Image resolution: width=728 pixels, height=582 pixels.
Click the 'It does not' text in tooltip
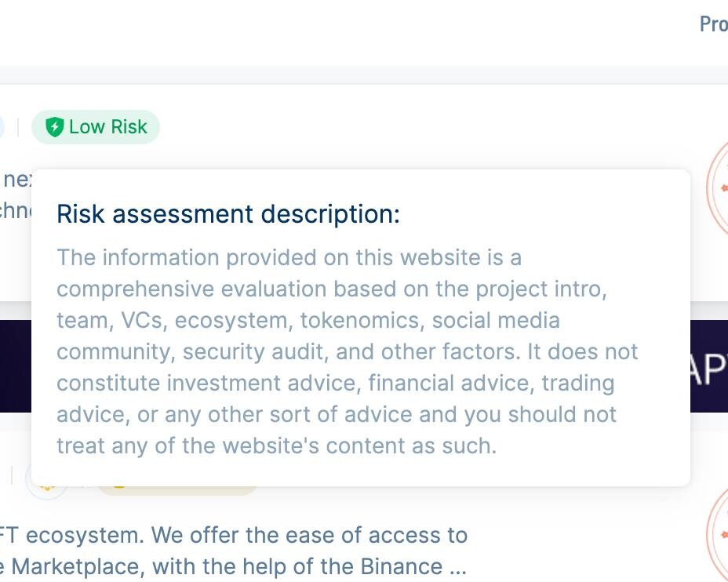pos(583,352)
